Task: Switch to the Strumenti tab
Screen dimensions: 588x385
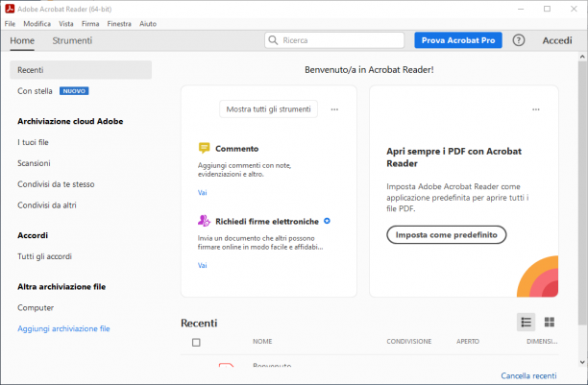Action: [x=72, y=40]
